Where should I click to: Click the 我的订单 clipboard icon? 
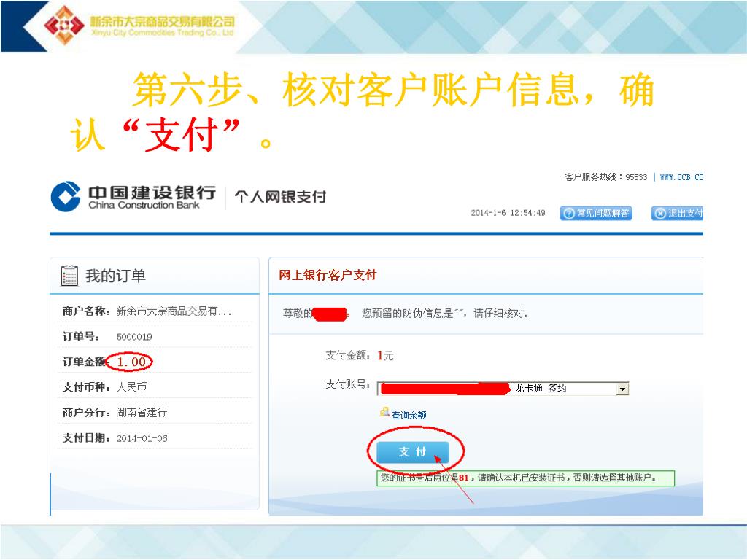(x=69, y=275)
